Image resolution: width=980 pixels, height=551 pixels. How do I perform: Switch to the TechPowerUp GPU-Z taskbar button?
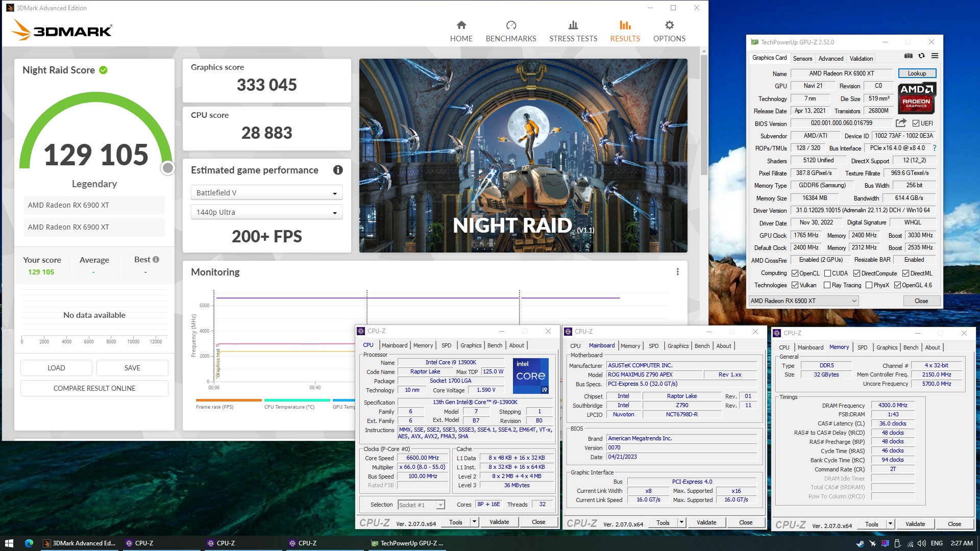click(407, 543)
